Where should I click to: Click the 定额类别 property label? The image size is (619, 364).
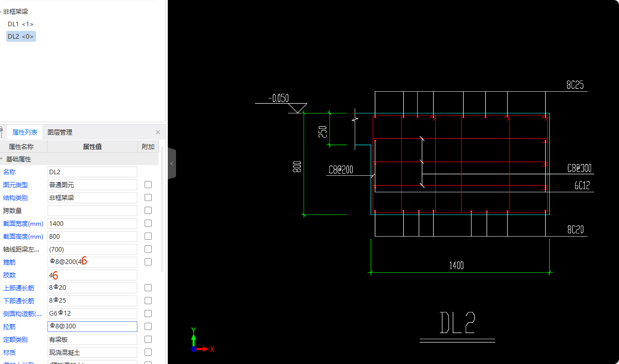(x=15, y=340)
